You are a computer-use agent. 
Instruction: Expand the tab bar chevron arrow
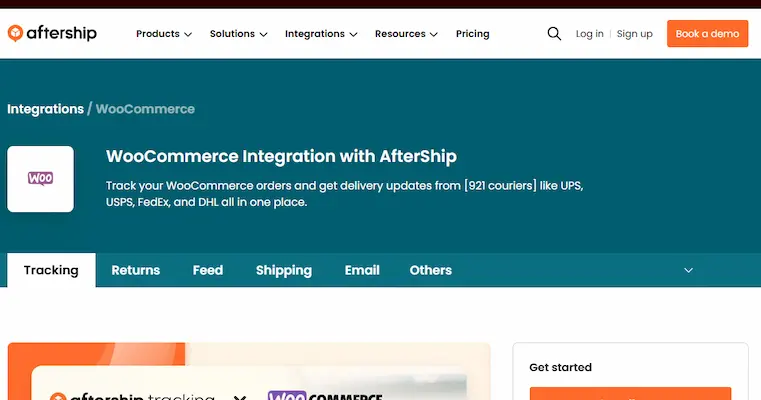pos(688,270)
